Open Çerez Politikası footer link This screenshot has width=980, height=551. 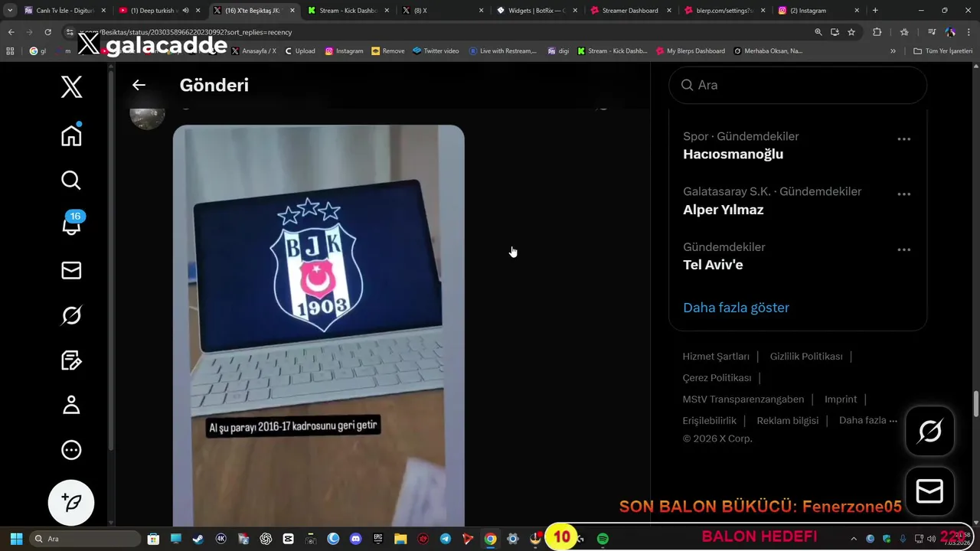click(717, 378)
